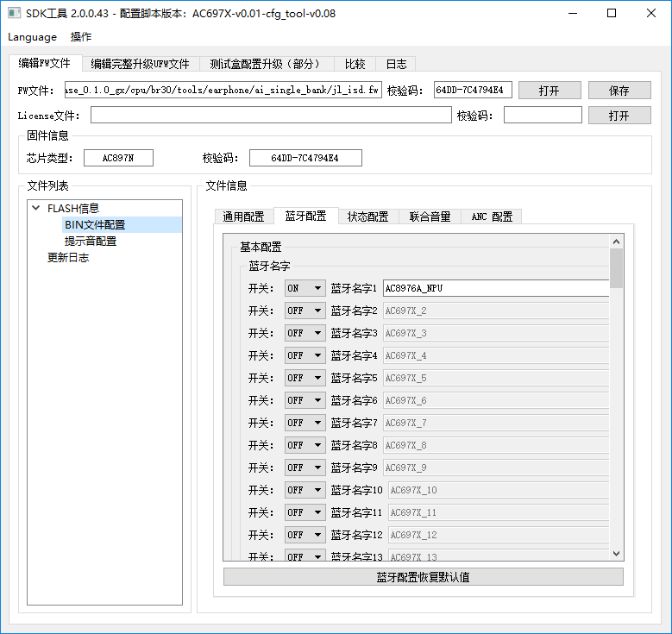
Task: Open the ANC 配置 tab
Action: click(x=492, y=217)
